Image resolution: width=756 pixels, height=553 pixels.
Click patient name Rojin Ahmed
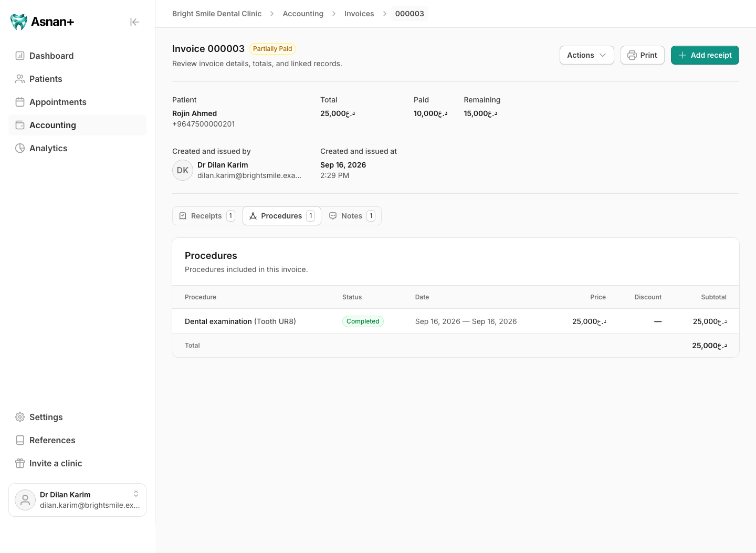coord(194,113)
